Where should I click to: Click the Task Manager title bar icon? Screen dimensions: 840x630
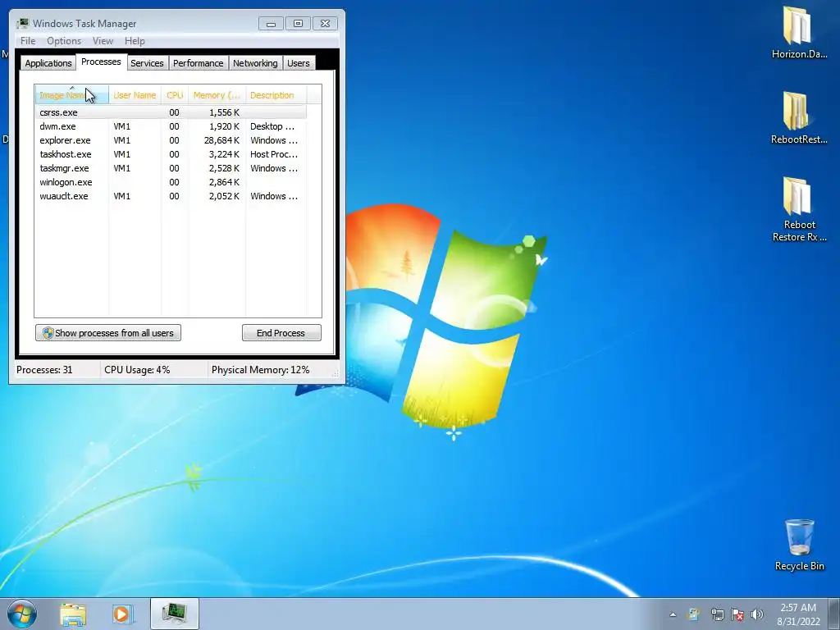coord(23,23)
